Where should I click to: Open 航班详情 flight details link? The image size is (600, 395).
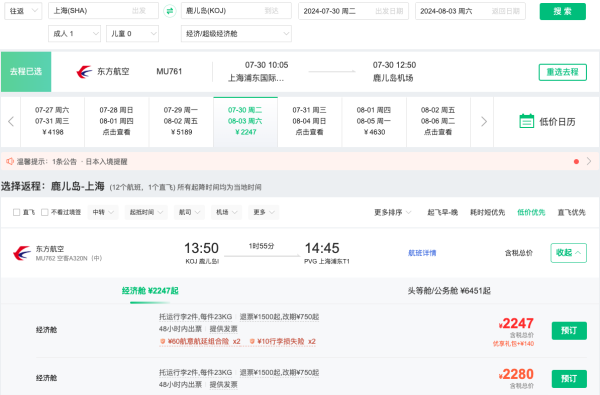pyautogui.click(x=422, y=253)
